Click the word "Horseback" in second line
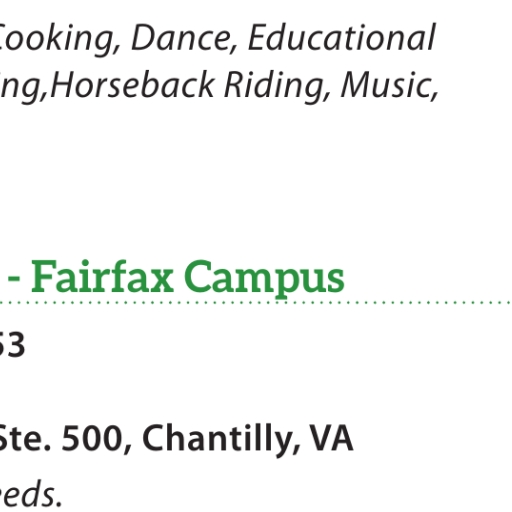This screenshot has width=512, height=512. 132,85
